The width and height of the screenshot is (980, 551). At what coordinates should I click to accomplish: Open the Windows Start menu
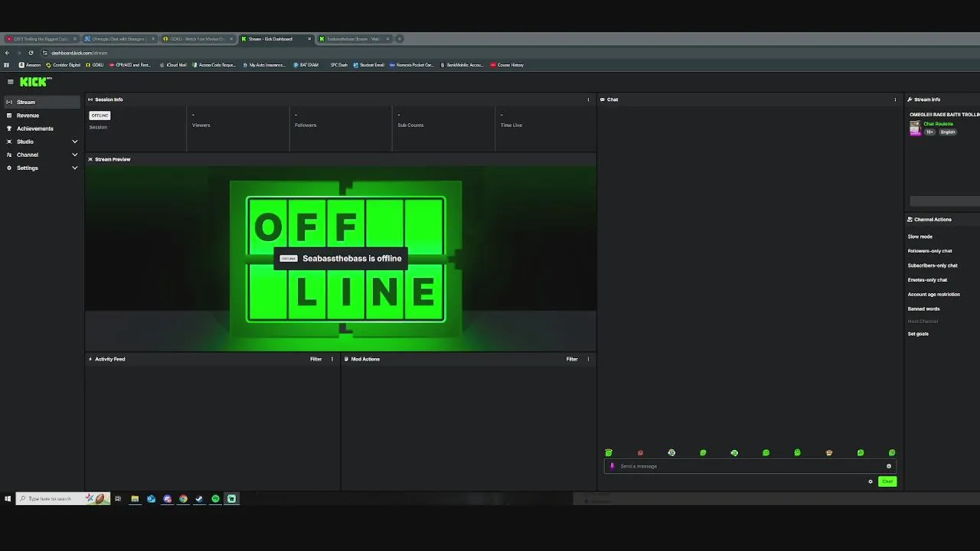tap(8, 499)
